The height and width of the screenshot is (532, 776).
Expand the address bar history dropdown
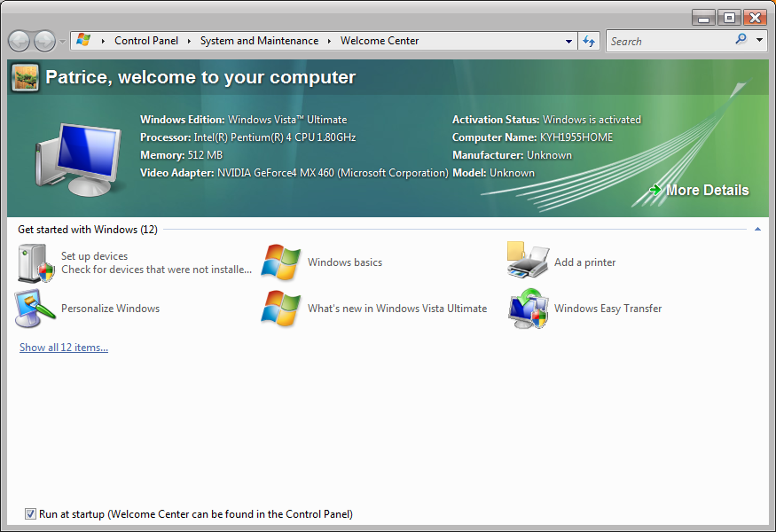(568, 42)
